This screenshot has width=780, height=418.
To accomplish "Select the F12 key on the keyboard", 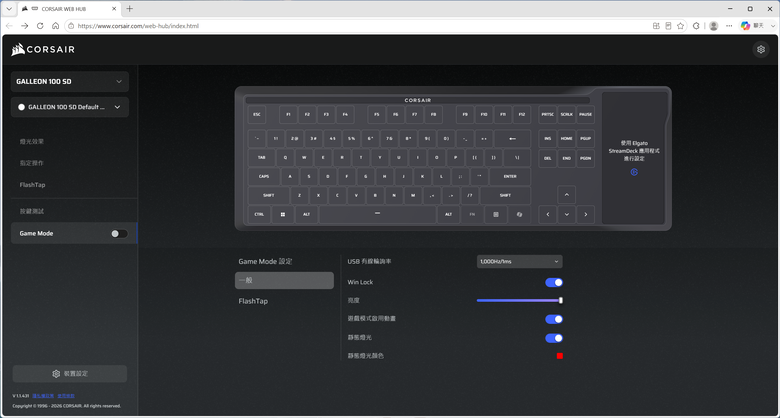I will (x=521, y=114).
